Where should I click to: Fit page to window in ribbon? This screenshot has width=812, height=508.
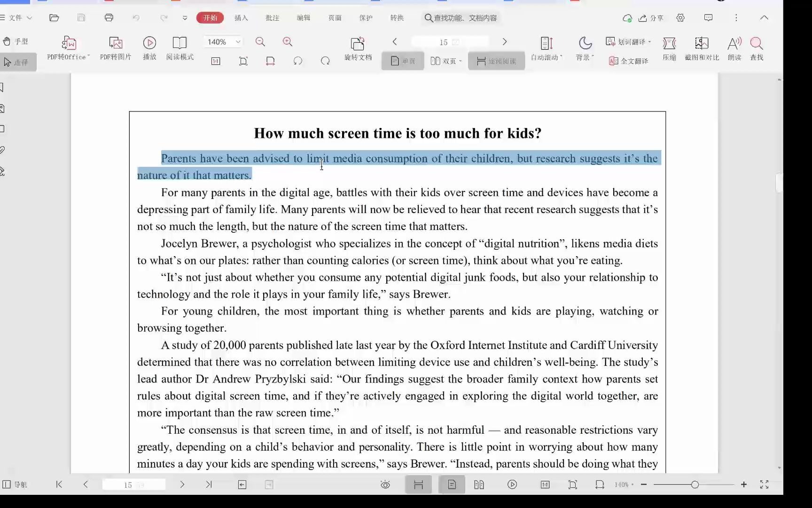click(x=243, y=61)
